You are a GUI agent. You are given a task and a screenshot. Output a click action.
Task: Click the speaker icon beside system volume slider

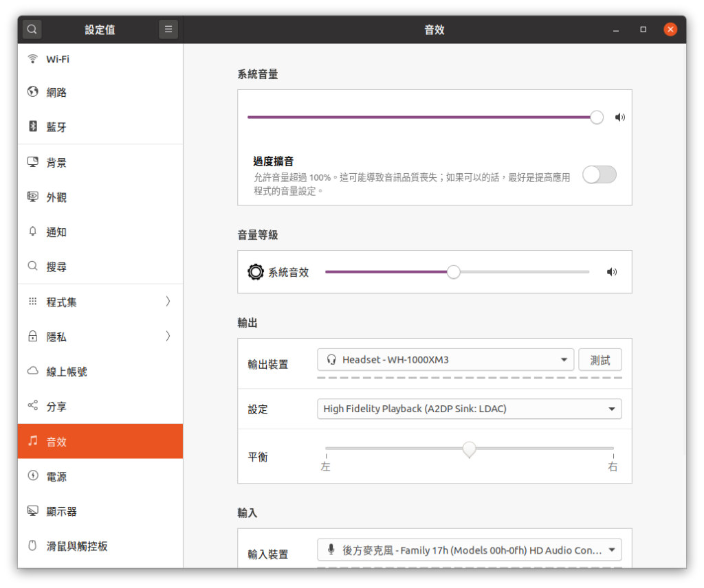coord(620,117)
